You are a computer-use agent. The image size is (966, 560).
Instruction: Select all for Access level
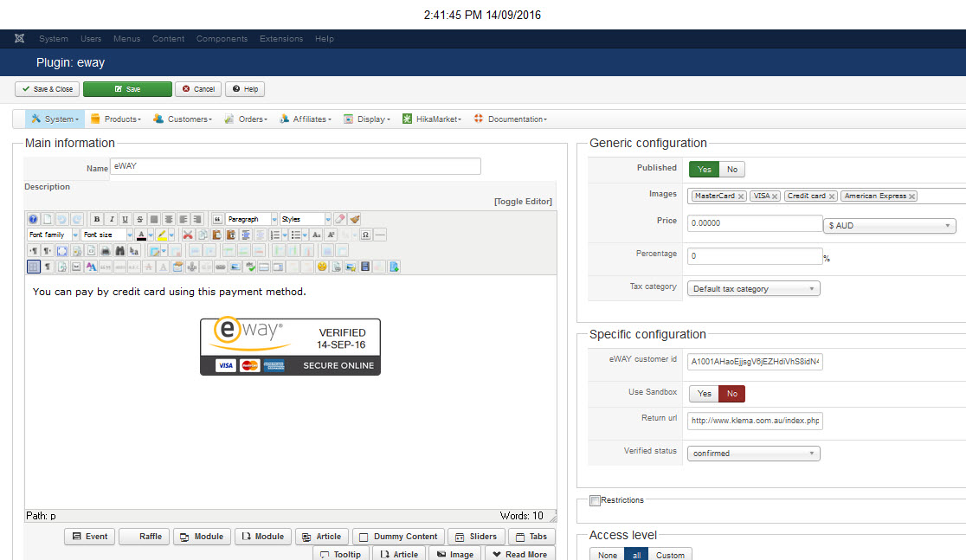636,555
